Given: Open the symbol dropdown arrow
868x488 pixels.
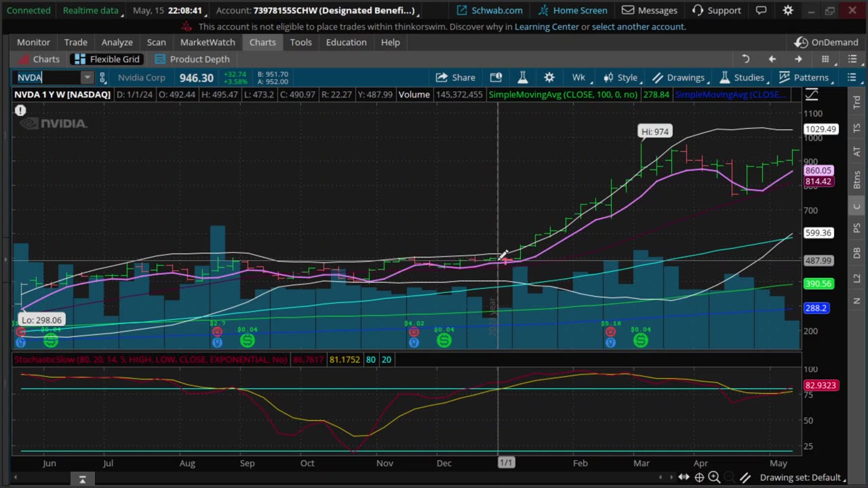Looking at the screenshot, I should pyautogui.click(x=87, y=77).
